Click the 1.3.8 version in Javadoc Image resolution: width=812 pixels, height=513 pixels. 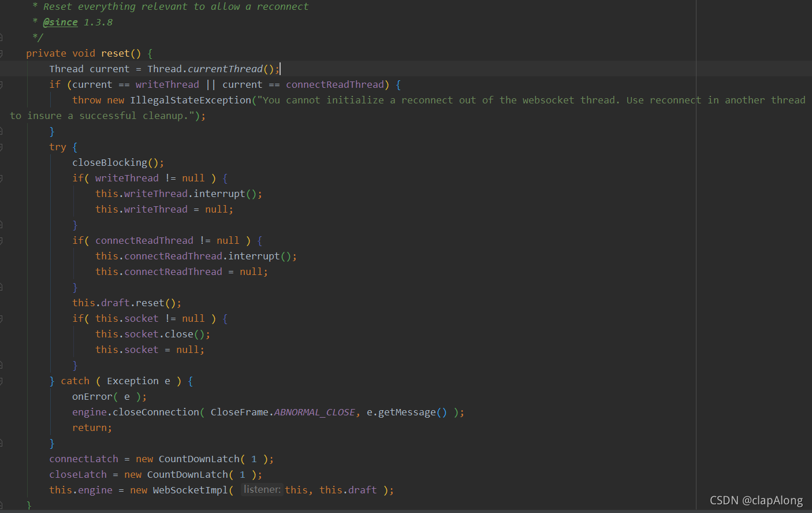tap(98, 22)
